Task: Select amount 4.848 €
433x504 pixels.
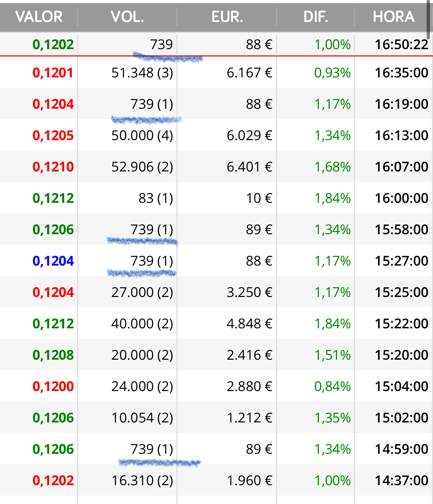Action: tap(250, 324)
